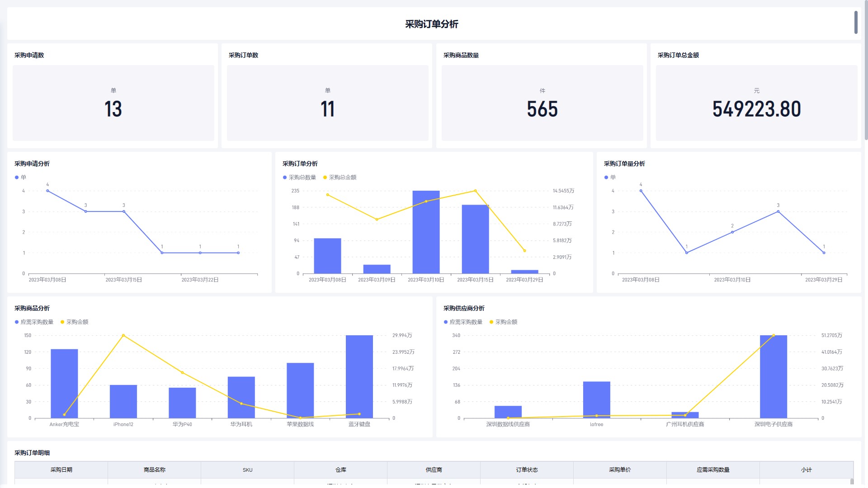Click the 采购订单数 value 11
The height and width of the screenshot is (488, 868).
tap(327, 109)
